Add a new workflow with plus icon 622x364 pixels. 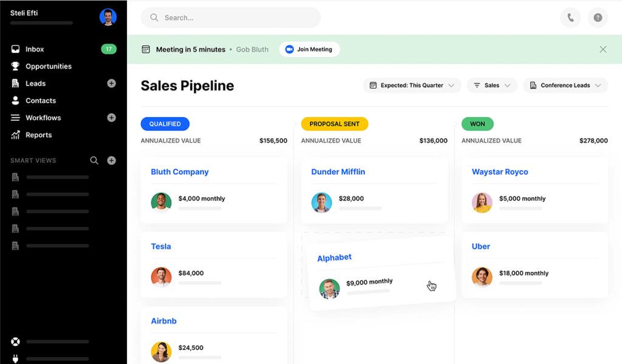point(112,118)
